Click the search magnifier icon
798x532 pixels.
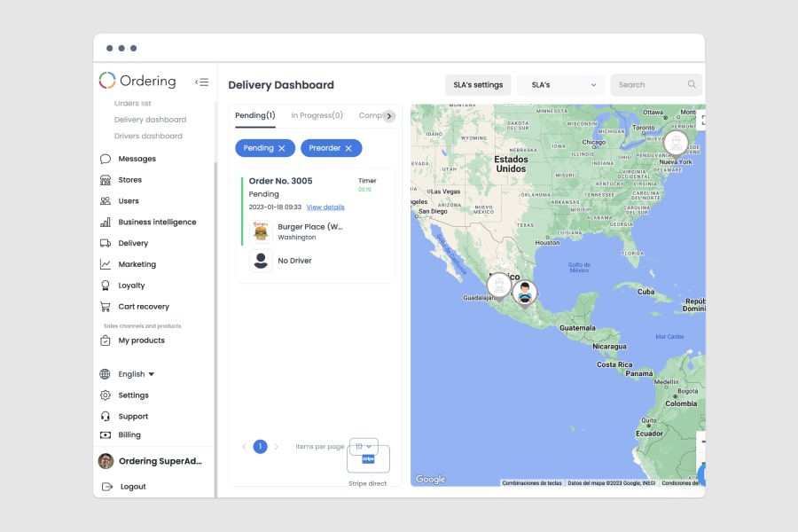coord(691,84)
